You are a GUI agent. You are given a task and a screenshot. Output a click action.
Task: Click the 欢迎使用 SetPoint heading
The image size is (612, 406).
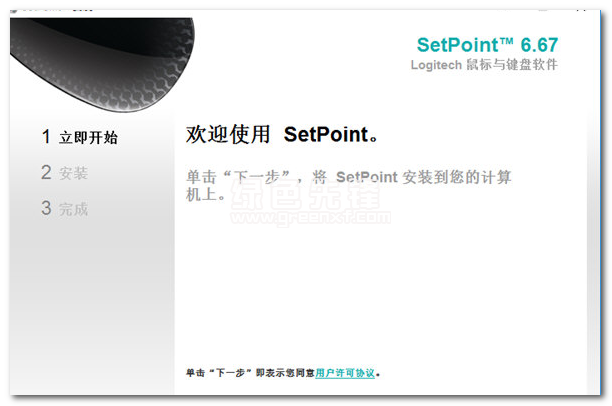click(x=282, y=134)
